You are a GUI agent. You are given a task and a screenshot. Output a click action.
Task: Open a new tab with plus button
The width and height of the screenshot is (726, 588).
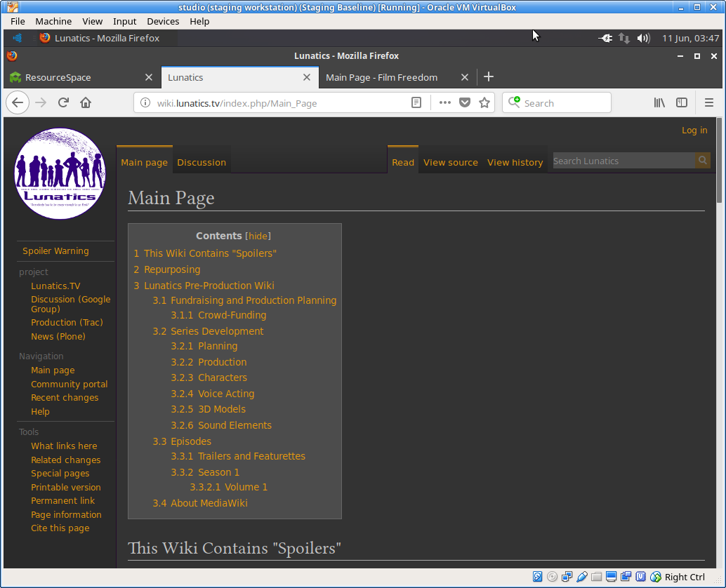click(x=489, y=77)
